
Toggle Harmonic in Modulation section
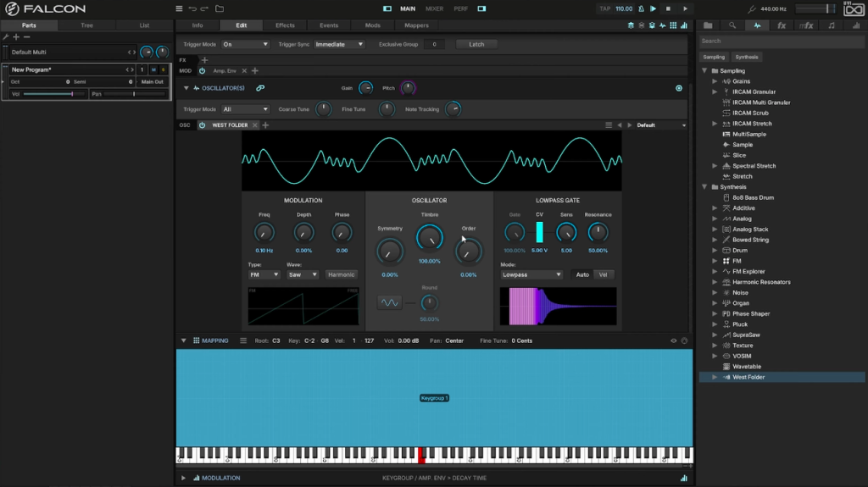[341, 274]
